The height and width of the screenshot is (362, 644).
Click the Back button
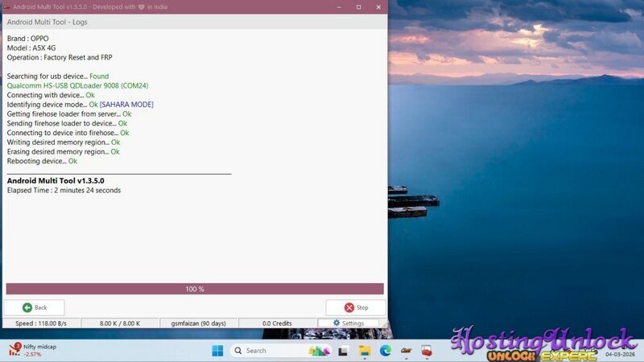coord(35,307)
